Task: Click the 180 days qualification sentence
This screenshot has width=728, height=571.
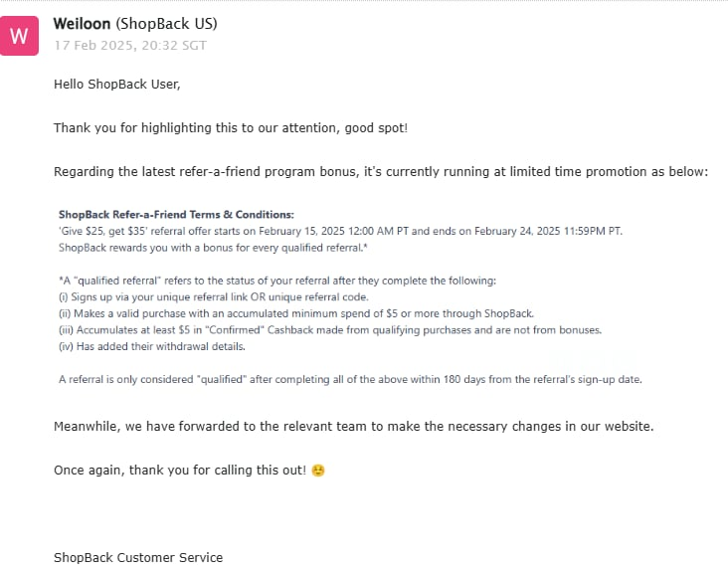Action: [x=350, y=379]
